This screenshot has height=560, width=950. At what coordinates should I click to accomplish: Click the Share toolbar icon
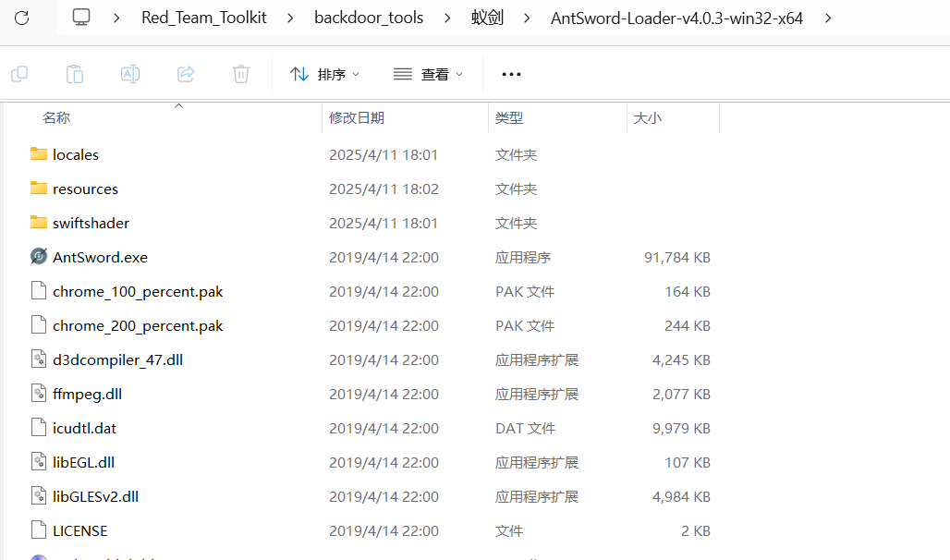(x=186, y=74)
